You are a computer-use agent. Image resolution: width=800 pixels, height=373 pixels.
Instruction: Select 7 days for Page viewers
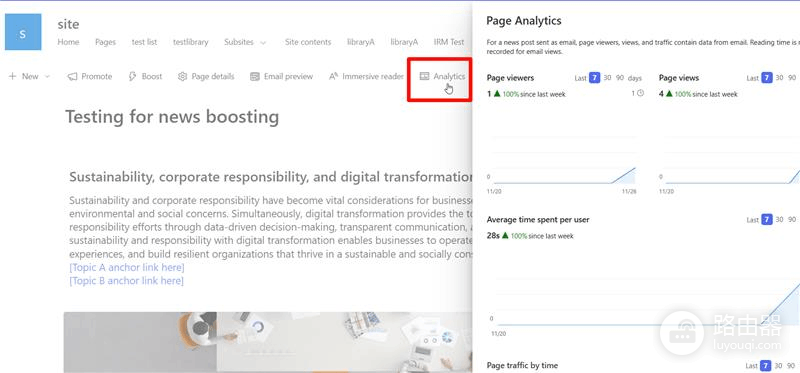[594, 78]
